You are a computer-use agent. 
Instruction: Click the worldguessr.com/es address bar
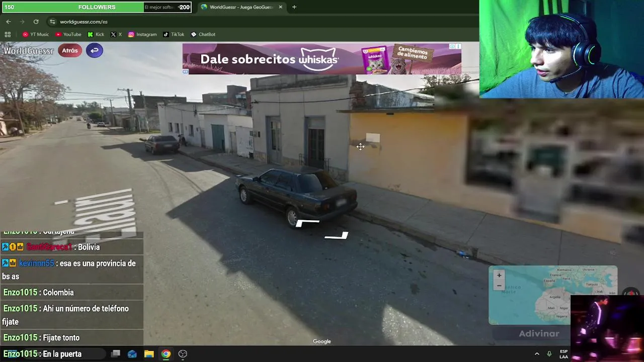(262, 22)
